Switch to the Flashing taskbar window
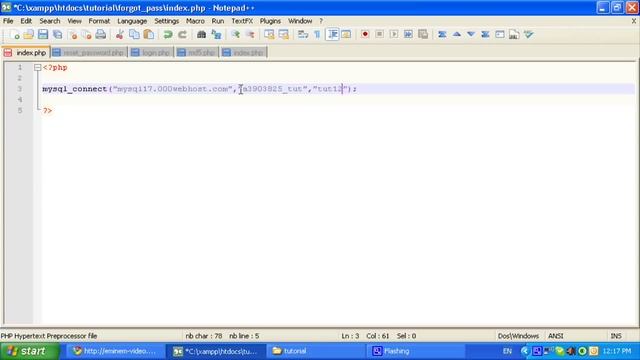 (415, 351)
